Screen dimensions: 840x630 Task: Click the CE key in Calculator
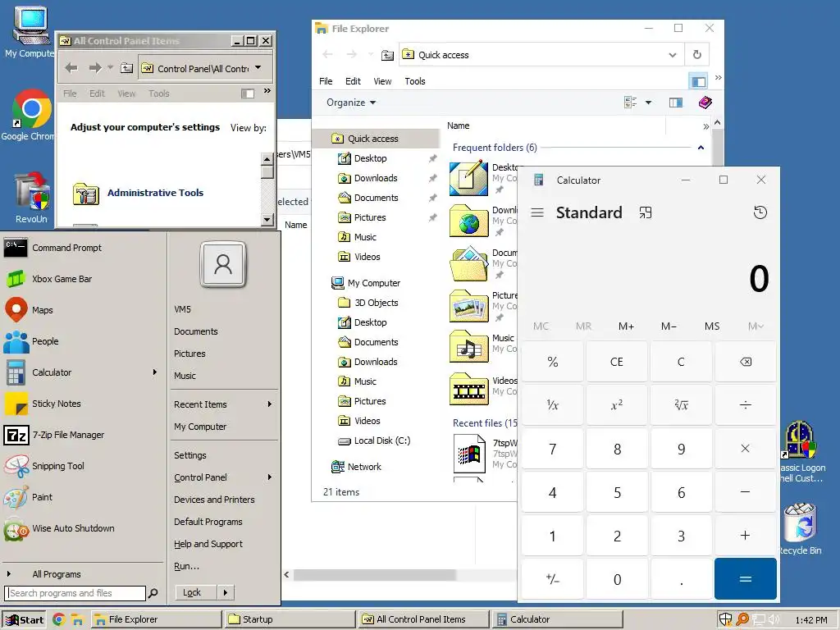(x=617, y=362)
